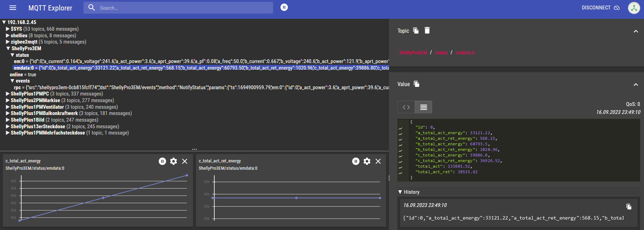
Task: Expand ShellyPlus13erSteckdose topic node
Action: point(8,127)
